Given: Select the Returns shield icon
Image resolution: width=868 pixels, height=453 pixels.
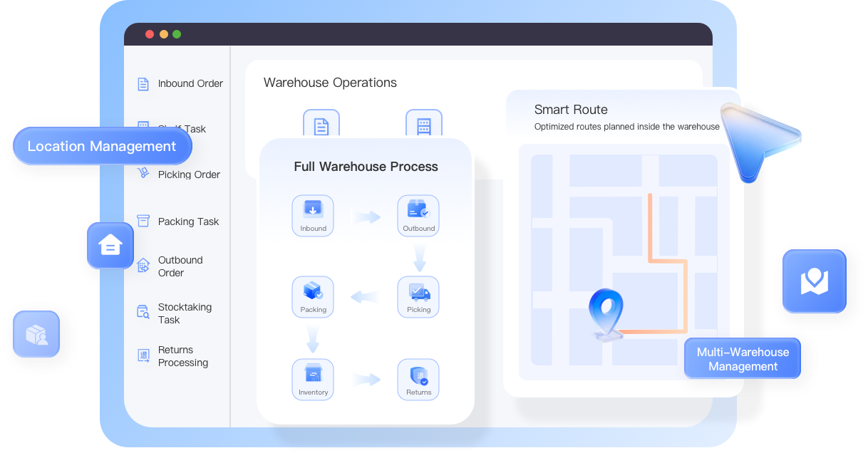Looking at the screenshot, I should point(418,380).
